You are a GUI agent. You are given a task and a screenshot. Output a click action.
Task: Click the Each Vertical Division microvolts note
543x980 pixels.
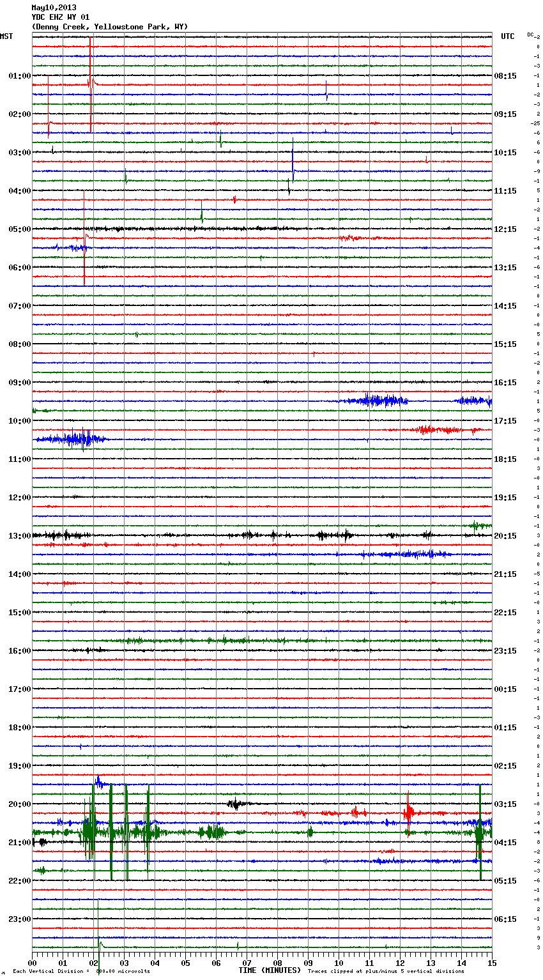[82, 972]
